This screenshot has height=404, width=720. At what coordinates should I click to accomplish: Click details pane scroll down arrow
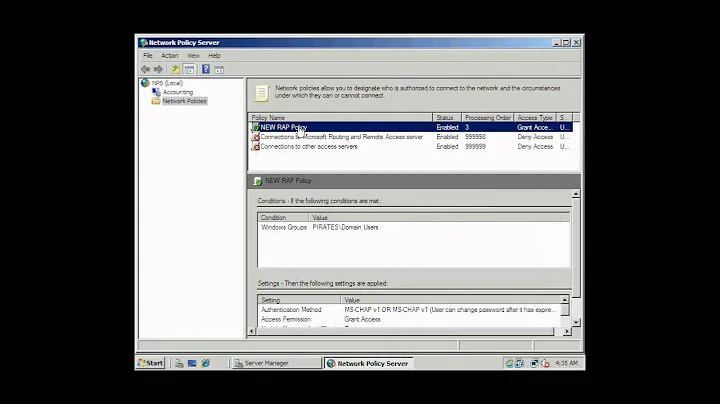[x=576, y=322]
